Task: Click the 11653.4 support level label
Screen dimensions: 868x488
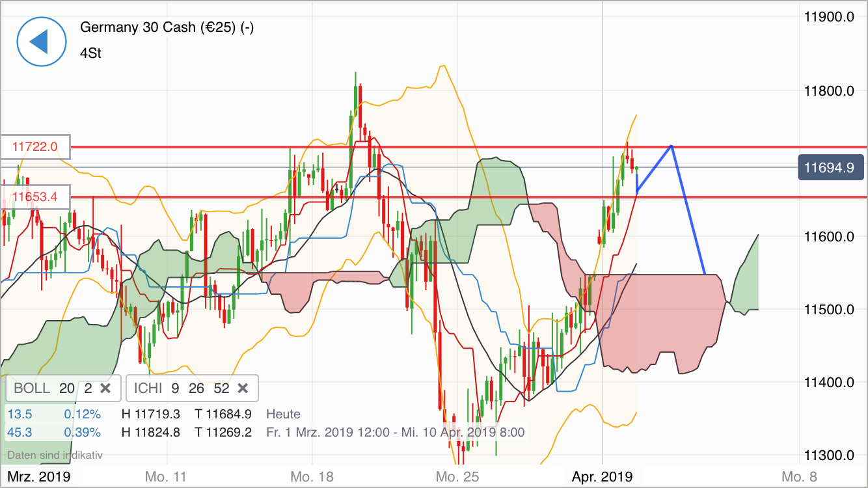Action: pos(36,197)
